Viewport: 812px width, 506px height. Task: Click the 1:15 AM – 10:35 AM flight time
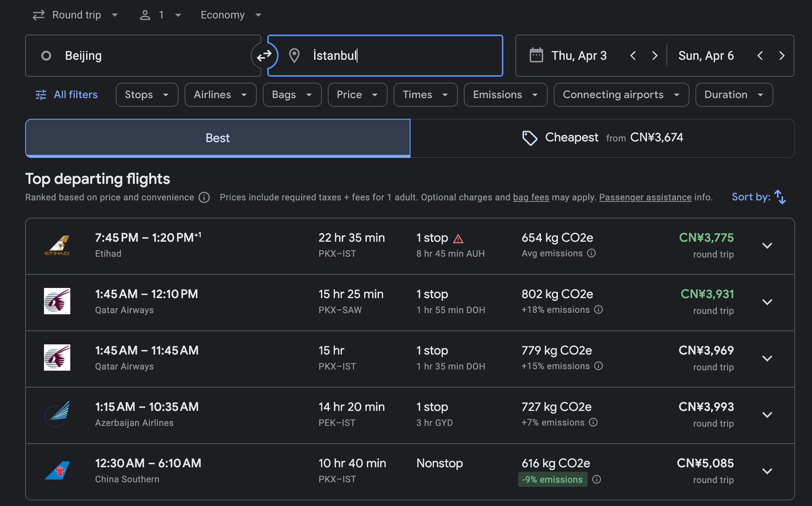tap(147, 407)
